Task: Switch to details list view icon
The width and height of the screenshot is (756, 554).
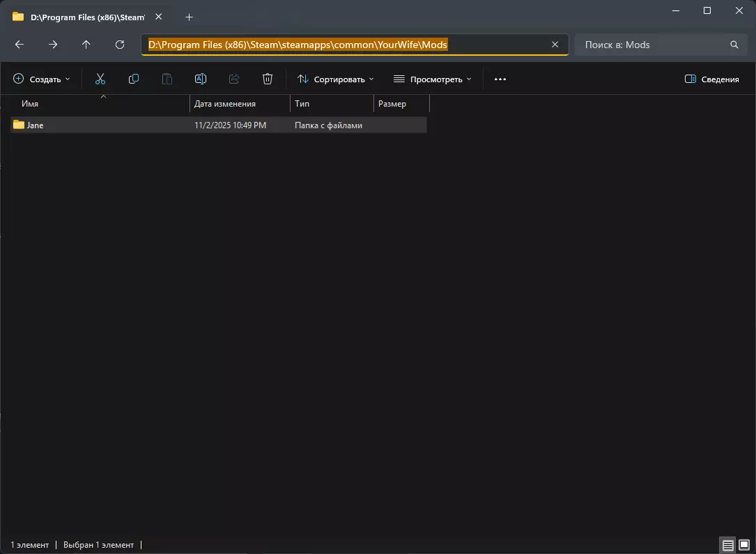Action: tap(727, 545)
